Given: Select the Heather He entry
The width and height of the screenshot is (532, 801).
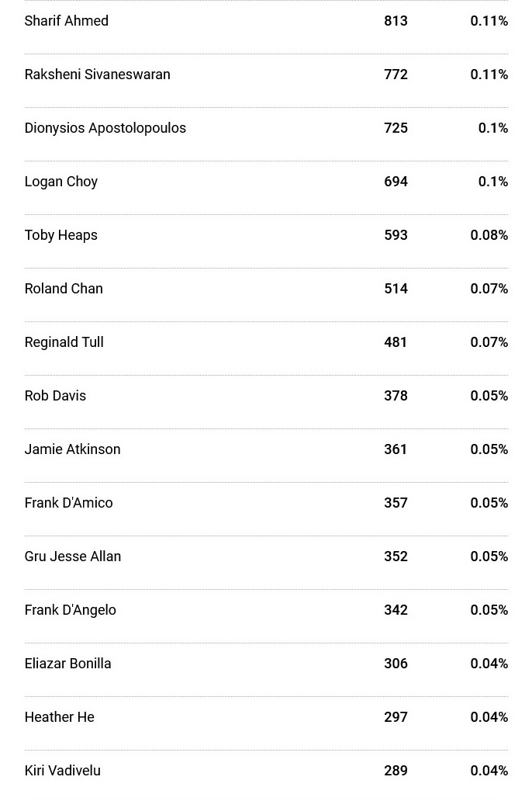Looking at the screenshot, I should click(x=59, y=717).
